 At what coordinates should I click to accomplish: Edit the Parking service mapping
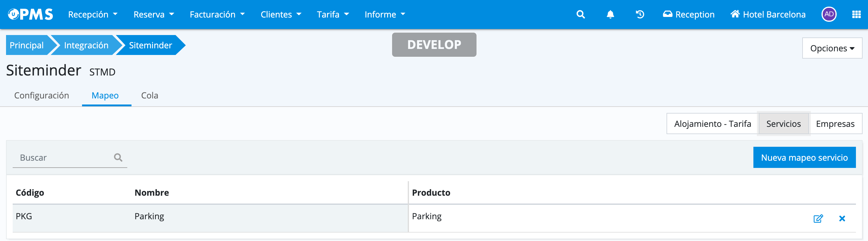(818, 218)
